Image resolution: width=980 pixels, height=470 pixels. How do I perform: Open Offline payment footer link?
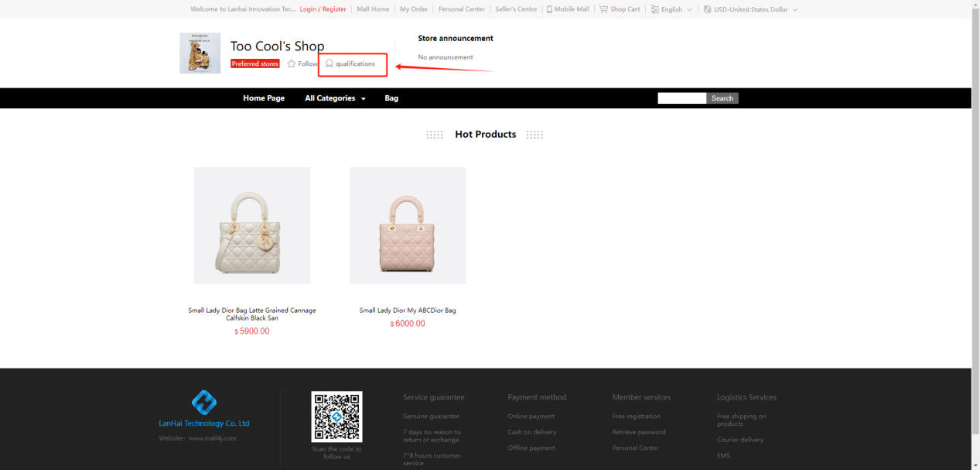click(531, 448)
